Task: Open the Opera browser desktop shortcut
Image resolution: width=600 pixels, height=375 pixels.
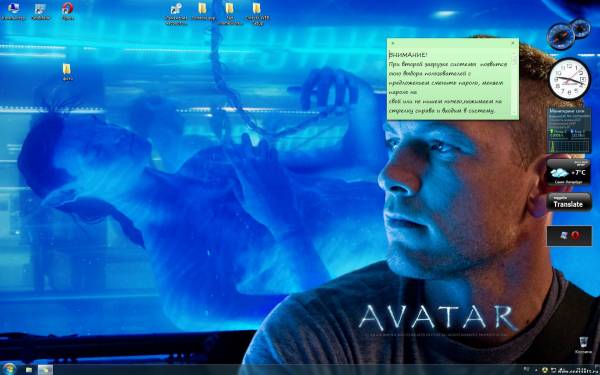Action: (68, 11)
